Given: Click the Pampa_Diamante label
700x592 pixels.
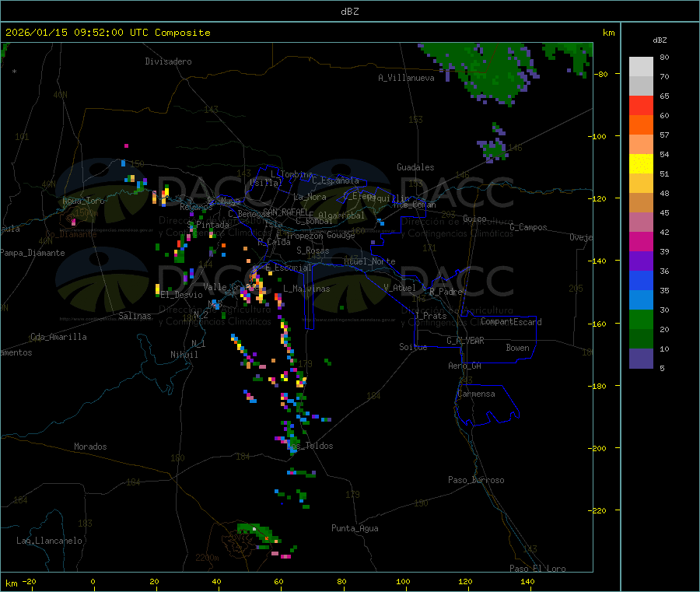Looking at the screenshot, I should [33, 253].
